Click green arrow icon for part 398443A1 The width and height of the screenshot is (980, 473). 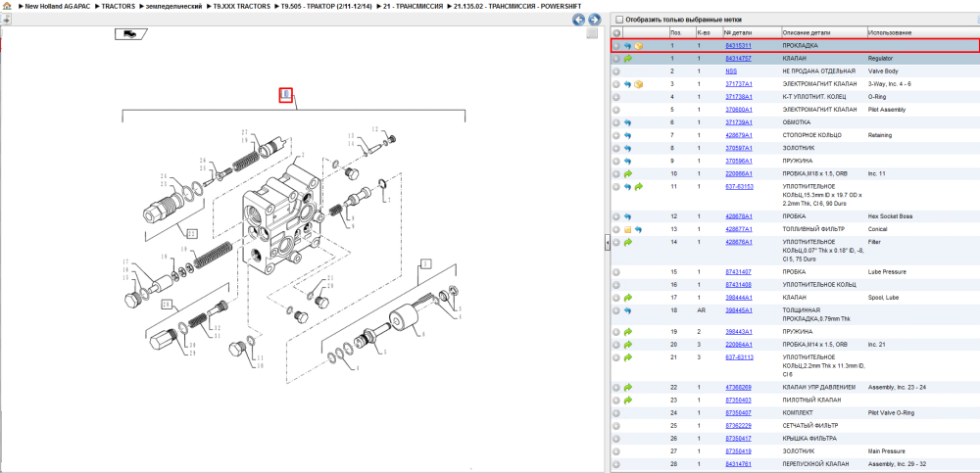[x=628, y=332]
